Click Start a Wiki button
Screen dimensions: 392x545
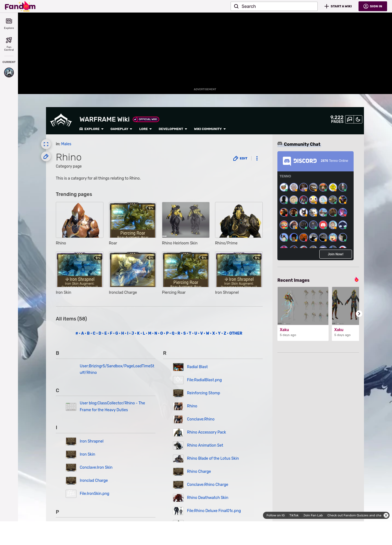pos(338,6)
